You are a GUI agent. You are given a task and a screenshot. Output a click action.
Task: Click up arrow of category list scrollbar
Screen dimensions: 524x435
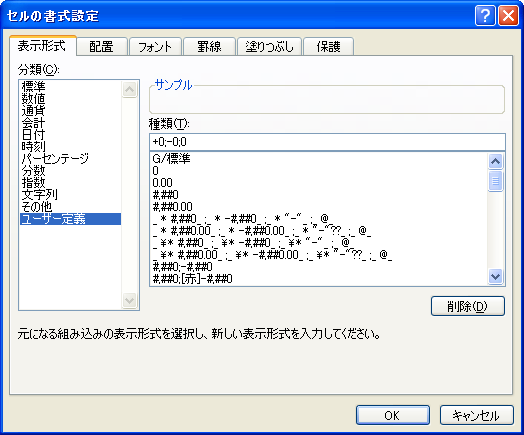click(x=130, y=89)
